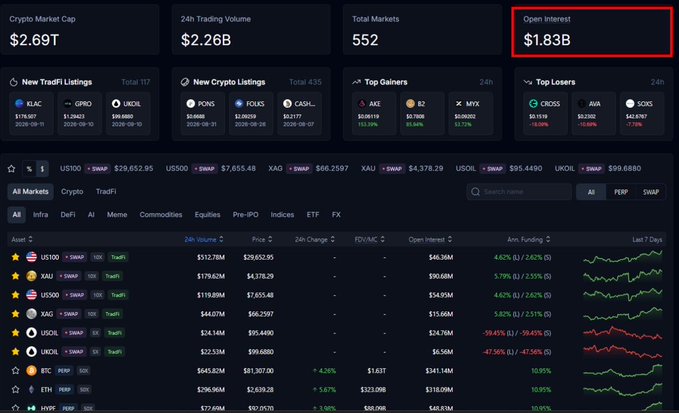This screenshot has height=413, width=679.
Task: Click the US500 flag icon
Action: 31,295
